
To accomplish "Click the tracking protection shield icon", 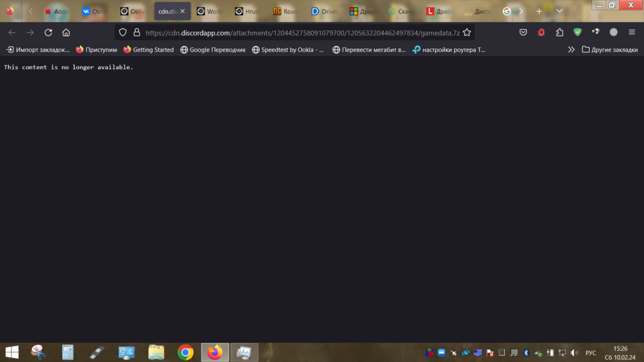I will tap(123, 32).
